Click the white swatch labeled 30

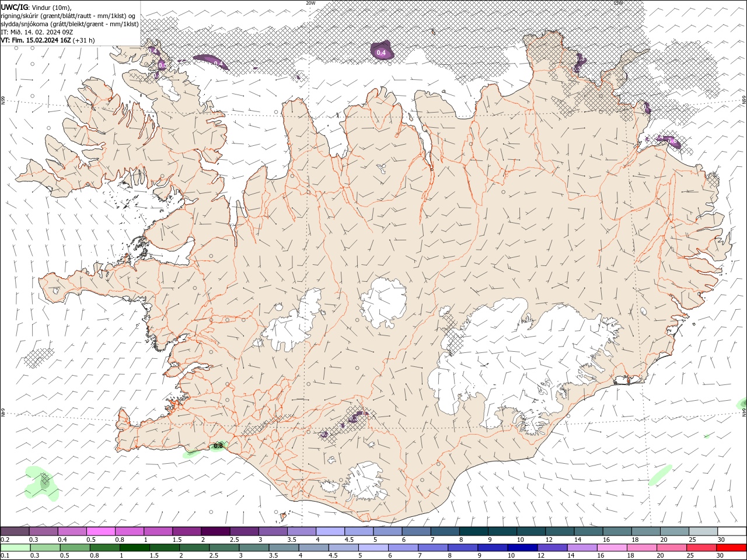click(732, 531)
